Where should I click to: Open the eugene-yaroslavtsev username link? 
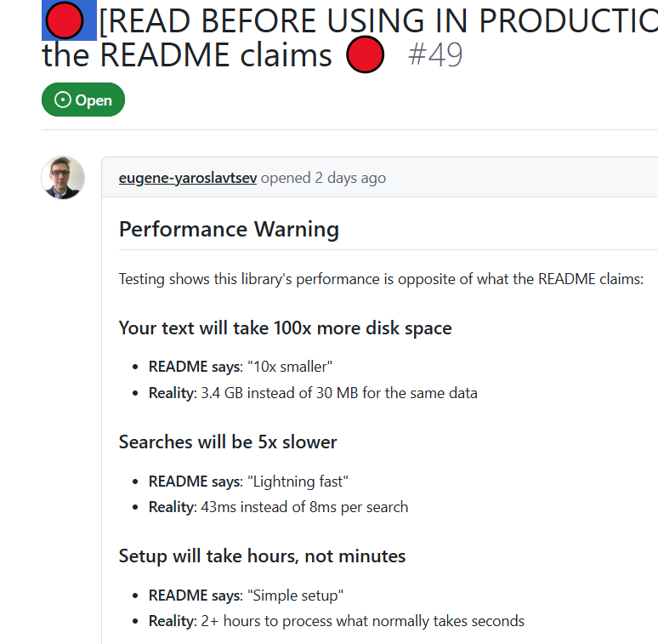coord(188,178)
